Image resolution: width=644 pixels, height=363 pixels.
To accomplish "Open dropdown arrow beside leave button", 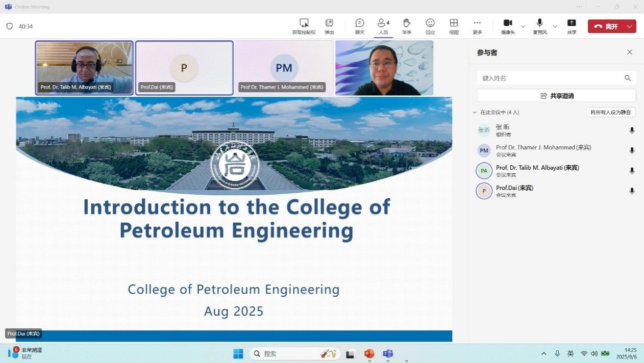I will pos(630,27).
